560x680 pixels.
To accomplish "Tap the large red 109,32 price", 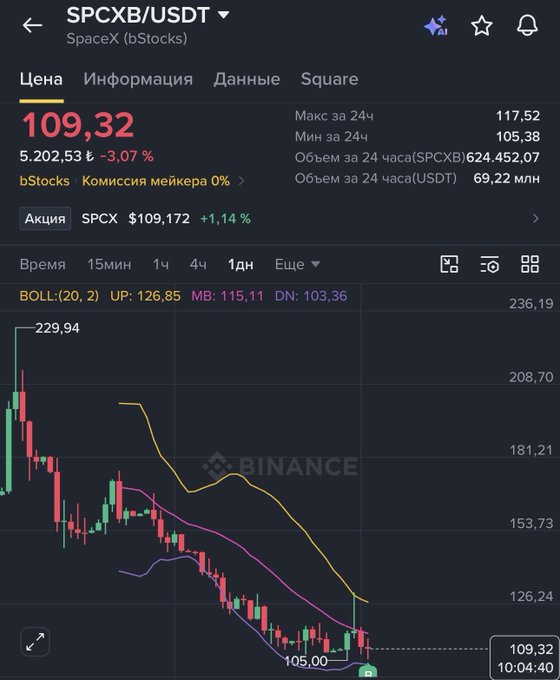I will pyautogui.click(x=78, y=125).
